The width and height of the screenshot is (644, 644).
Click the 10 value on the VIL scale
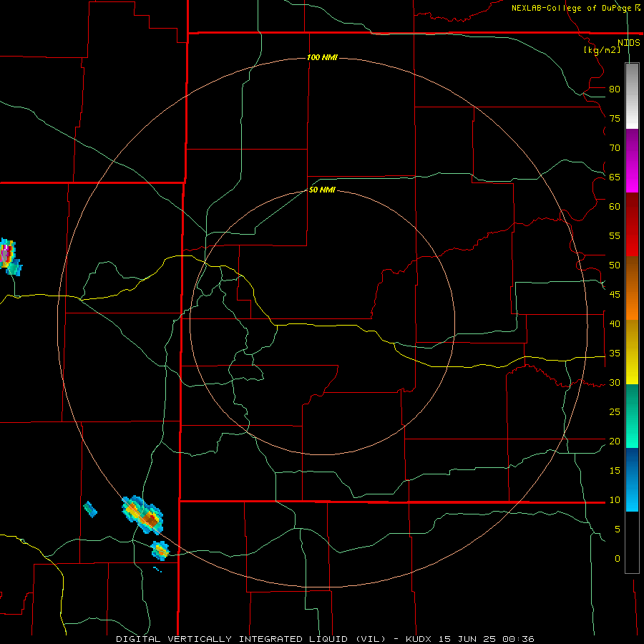point(615,500)
